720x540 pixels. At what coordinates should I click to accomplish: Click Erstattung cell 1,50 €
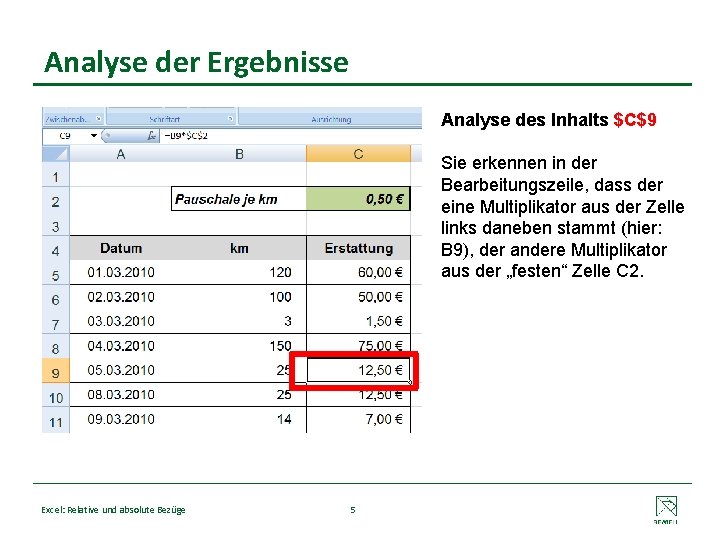358,321
